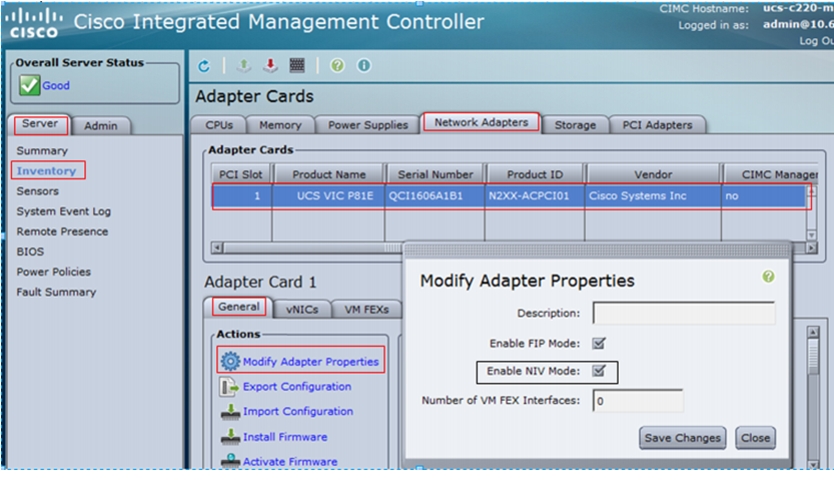Viewport: 834px width, 483px height.
Task: Click the Cisco Systems Inc vendor cell
Action: coord(653,196)
